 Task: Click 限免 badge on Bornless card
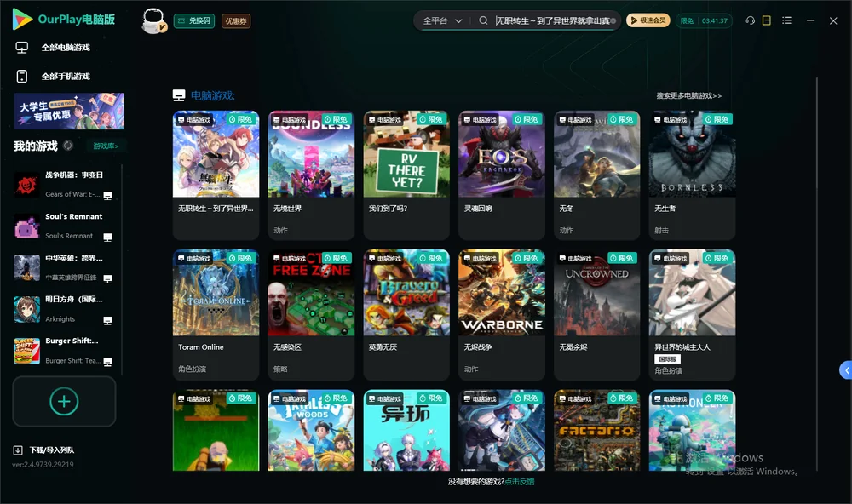pos(717,119)
